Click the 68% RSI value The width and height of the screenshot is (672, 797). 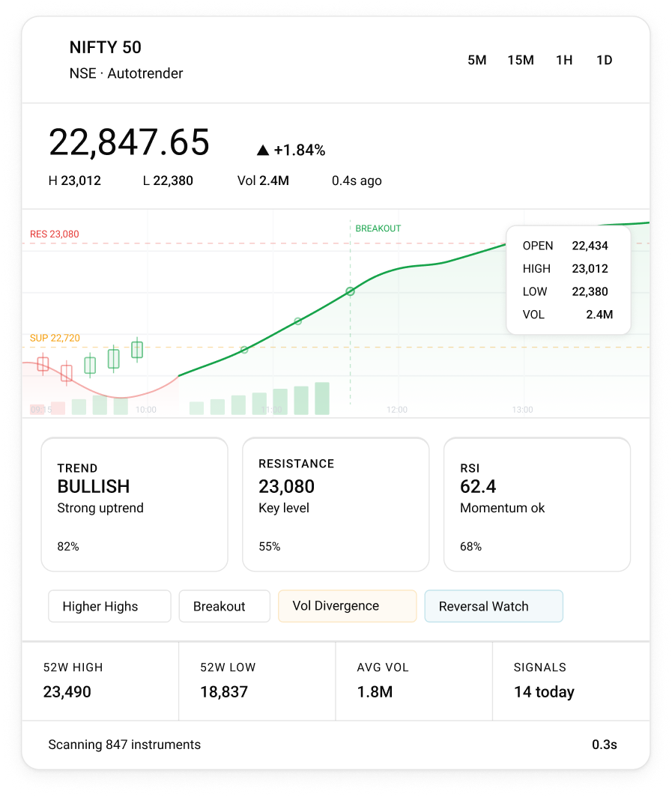(470, 546)
